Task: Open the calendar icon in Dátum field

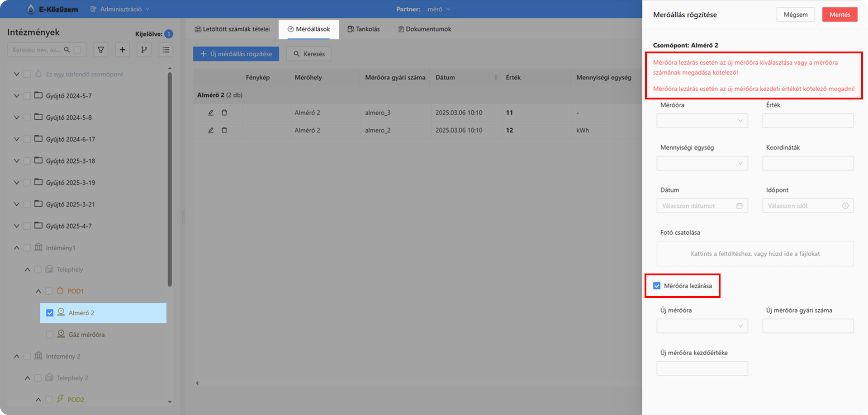Action: (x=740, y=206)
